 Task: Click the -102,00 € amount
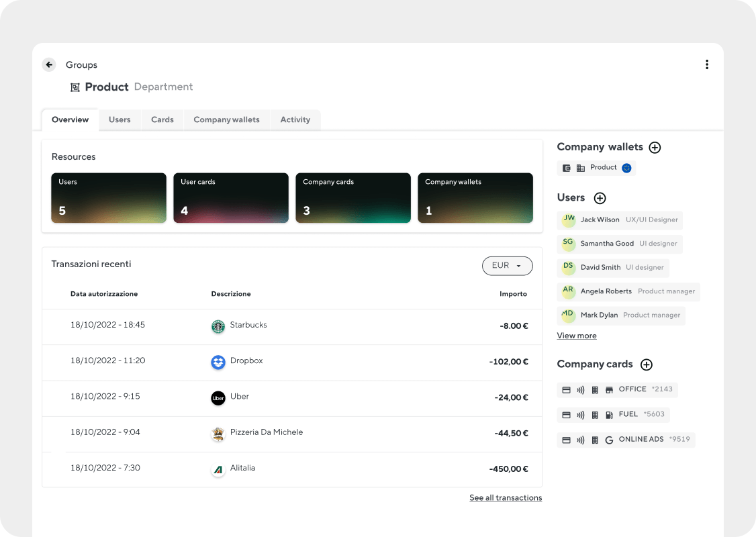509,362
